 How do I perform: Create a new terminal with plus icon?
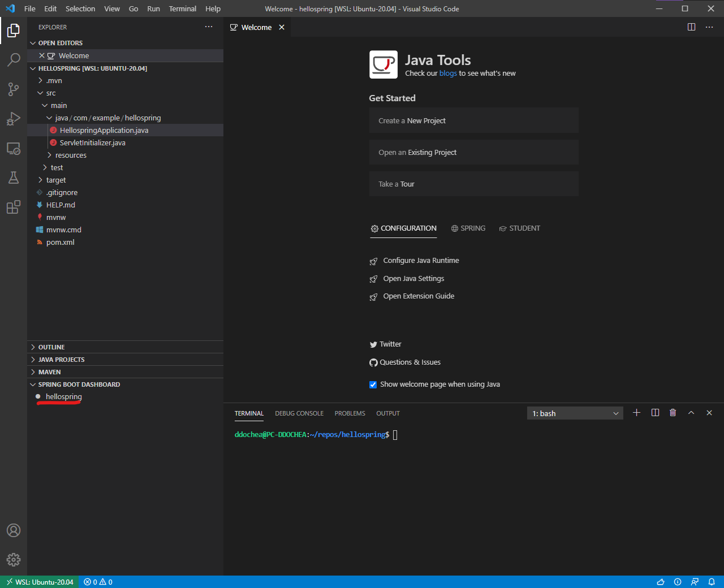pos(636,413)
